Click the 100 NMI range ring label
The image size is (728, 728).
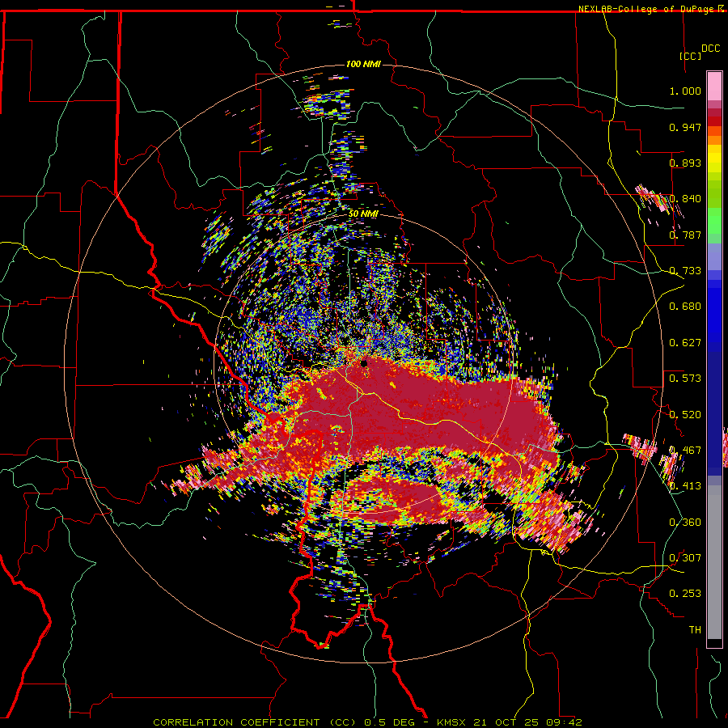point(363,64)
